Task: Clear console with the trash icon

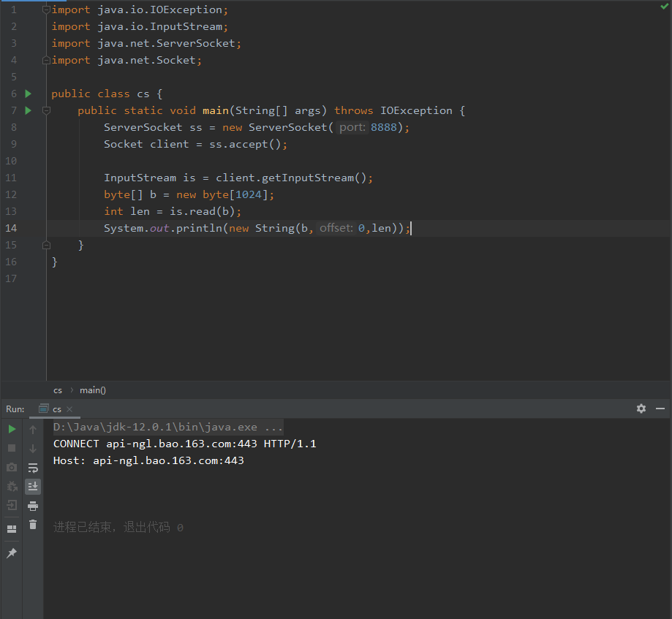Action: pos(33,524)
